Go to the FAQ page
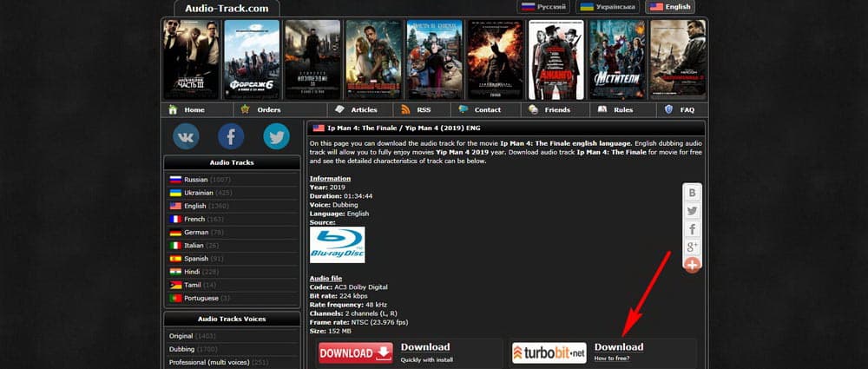 click(687, 110)
